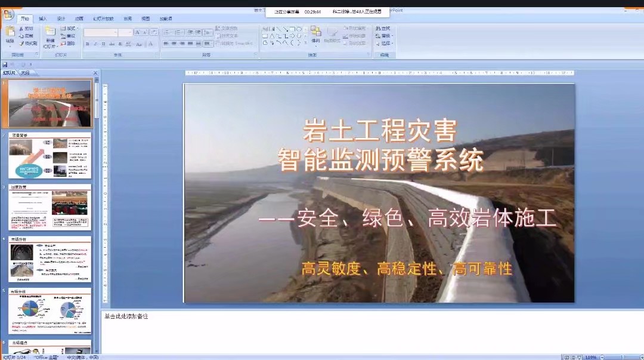Click the Replace (替换) button
The width and height of the screenshot is (644, 360).
click(385, 36)
